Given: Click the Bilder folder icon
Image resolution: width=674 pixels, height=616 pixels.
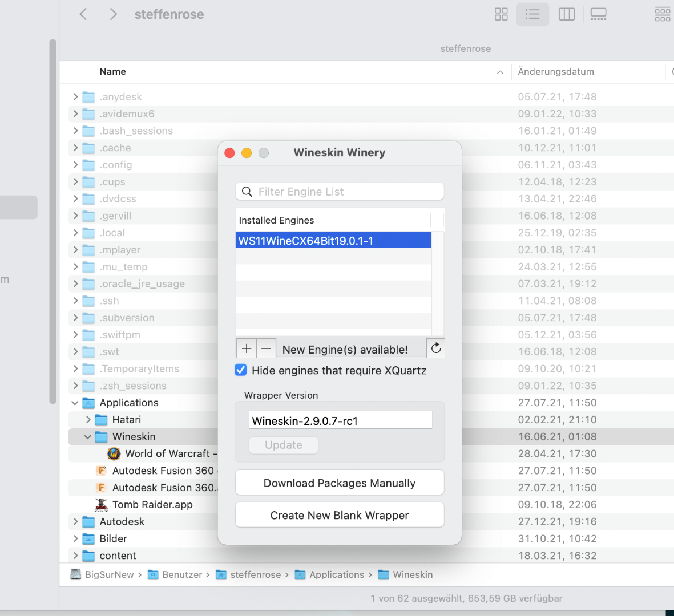Looking at the screenshot, I should [x=88, y=538].
